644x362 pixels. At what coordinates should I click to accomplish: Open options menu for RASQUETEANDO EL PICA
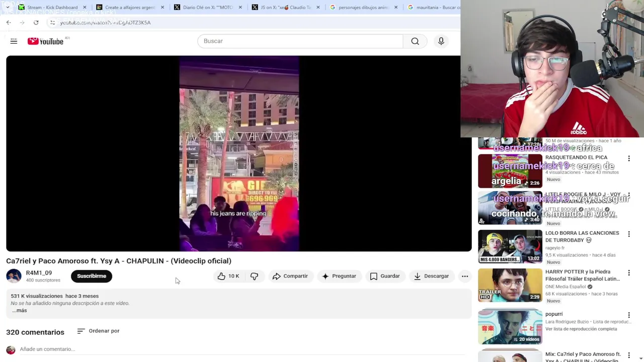tap(629, 158)
